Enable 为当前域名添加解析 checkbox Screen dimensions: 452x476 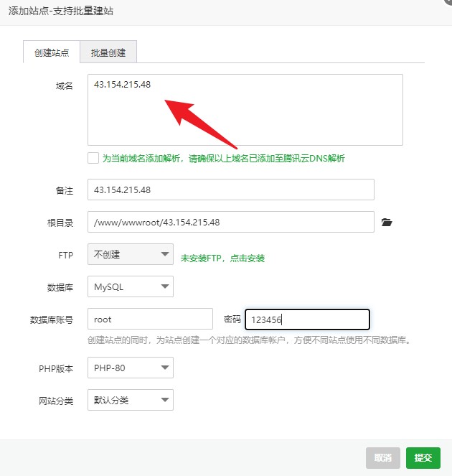(x=93, y=158)
